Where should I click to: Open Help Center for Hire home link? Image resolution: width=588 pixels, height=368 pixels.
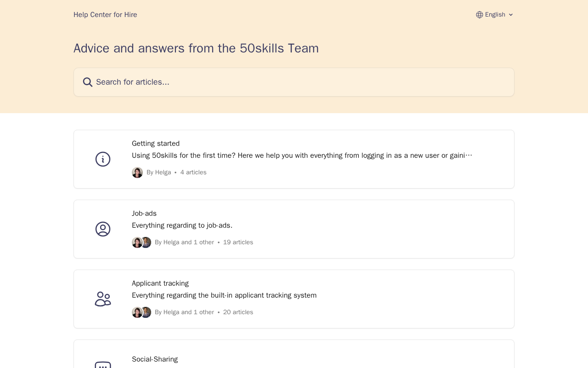[105, 15]
